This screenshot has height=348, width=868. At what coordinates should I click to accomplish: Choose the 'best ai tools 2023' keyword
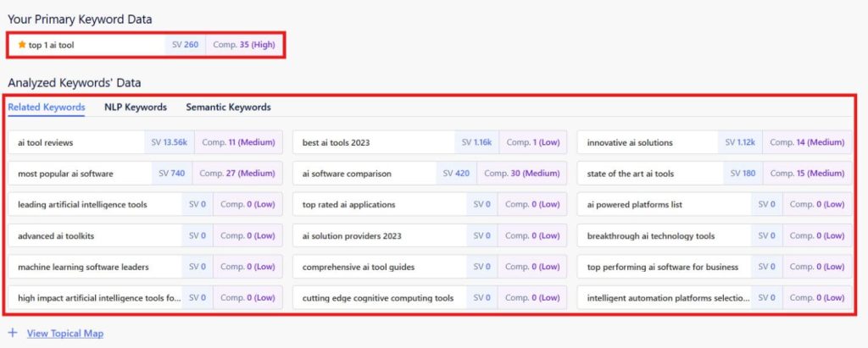click(336, 142)
